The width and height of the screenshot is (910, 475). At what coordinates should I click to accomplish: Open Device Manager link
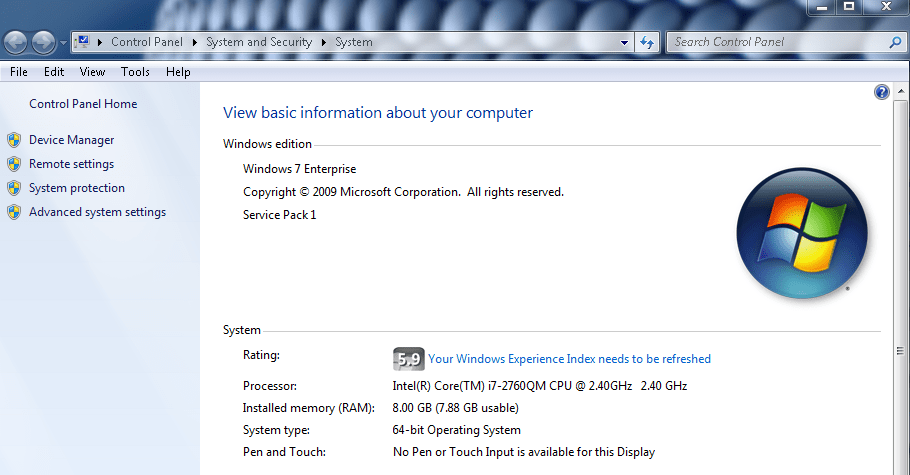(x=71, y=140)
